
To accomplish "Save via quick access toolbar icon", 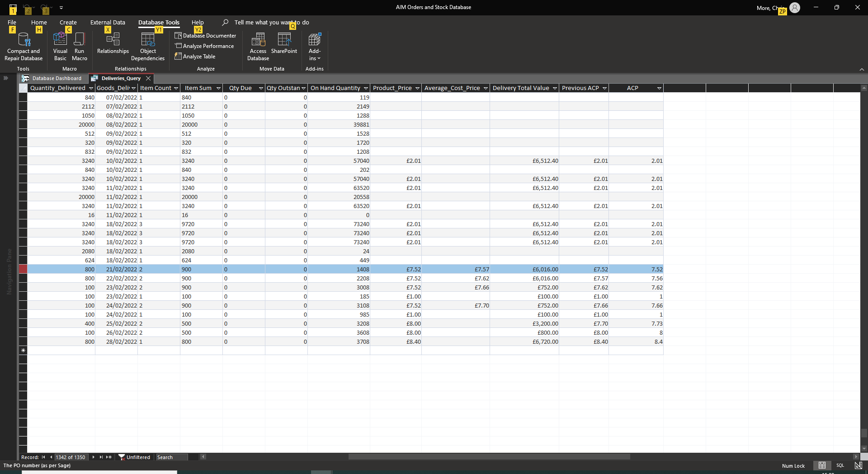I will pyautogui.click(x=13, y=8).
